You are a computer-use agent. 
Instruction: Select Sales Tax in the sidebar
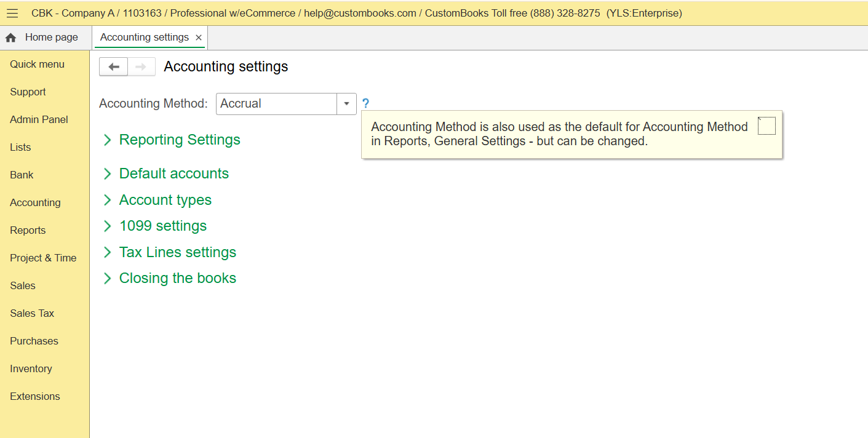click(x=32, y=313)
